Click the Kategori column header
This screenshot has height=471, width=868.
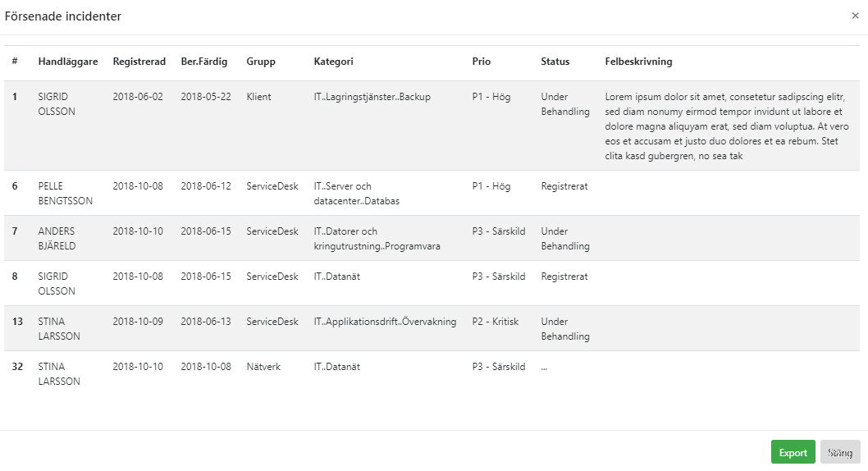click(333, 62)
